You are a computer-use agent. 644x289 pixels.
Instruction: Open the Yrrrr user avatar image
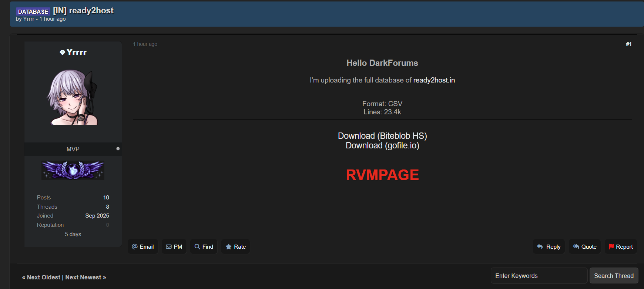point(73,97)
